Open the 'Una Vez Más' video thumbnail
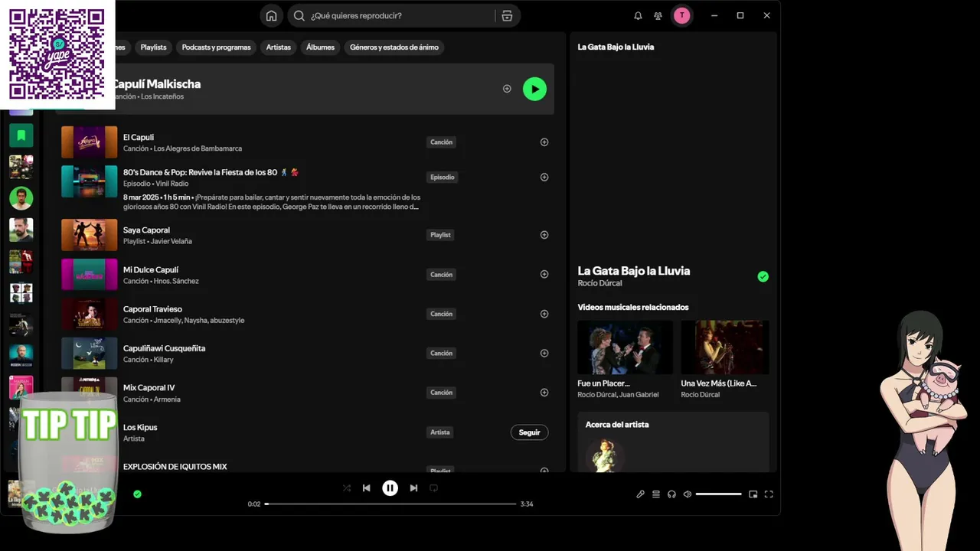980x551 pixels. point(724,347)
